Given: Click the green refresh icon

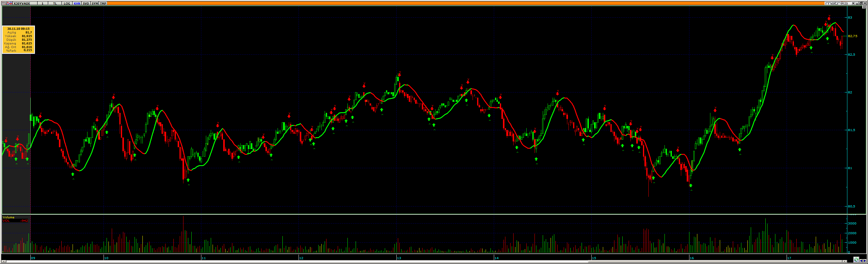Looking at the screenshot, I should click(856, 260).
